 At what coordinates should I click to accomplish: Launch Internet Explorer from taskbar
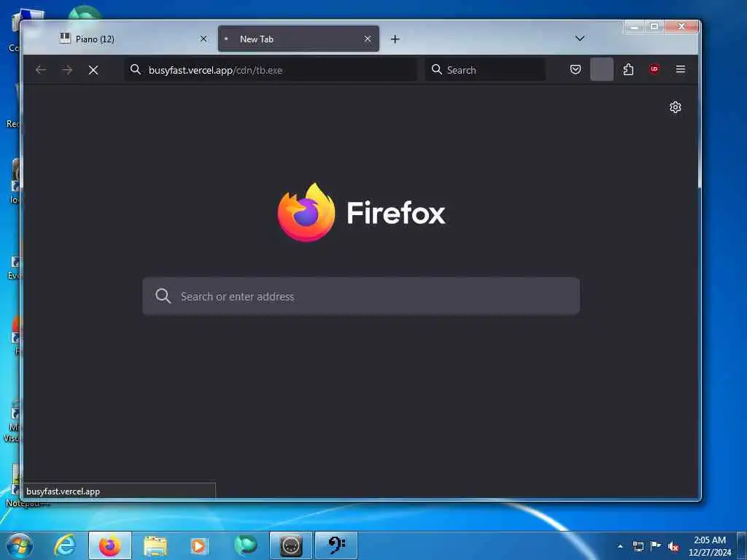64,545
